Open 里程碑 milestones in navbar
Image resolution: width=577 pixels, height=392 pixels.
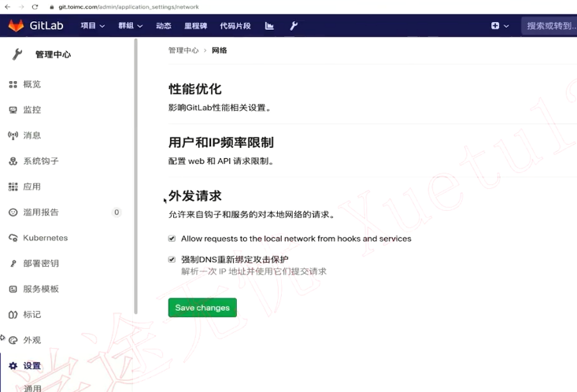[195, 26]
